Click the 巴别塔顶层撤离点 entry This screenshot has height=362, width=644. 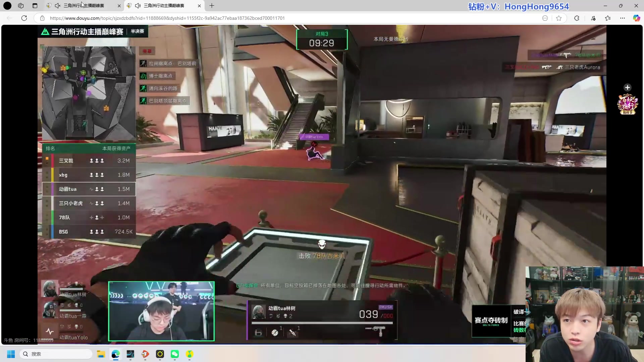point(164,101)
